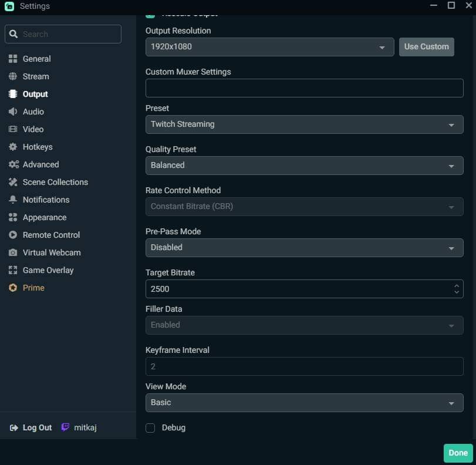Click the Custom Muxer Settings field

click(304, 88)
